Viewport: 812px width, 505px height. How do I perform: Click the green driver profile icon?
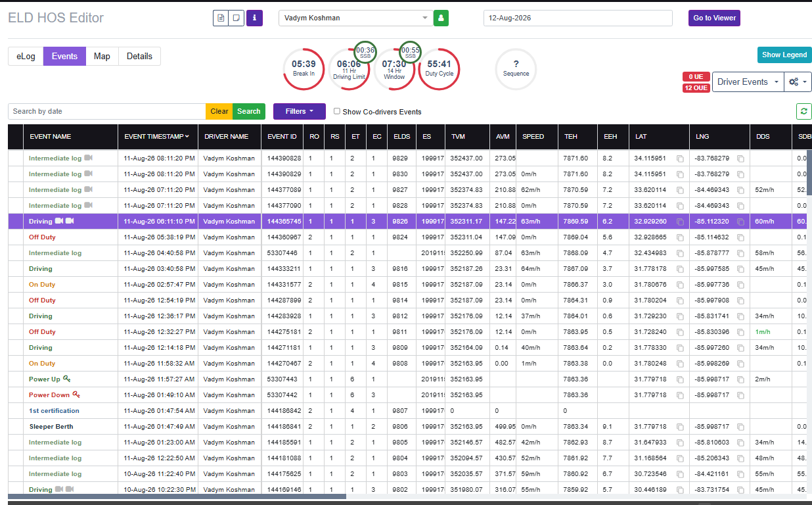(441, 18)
